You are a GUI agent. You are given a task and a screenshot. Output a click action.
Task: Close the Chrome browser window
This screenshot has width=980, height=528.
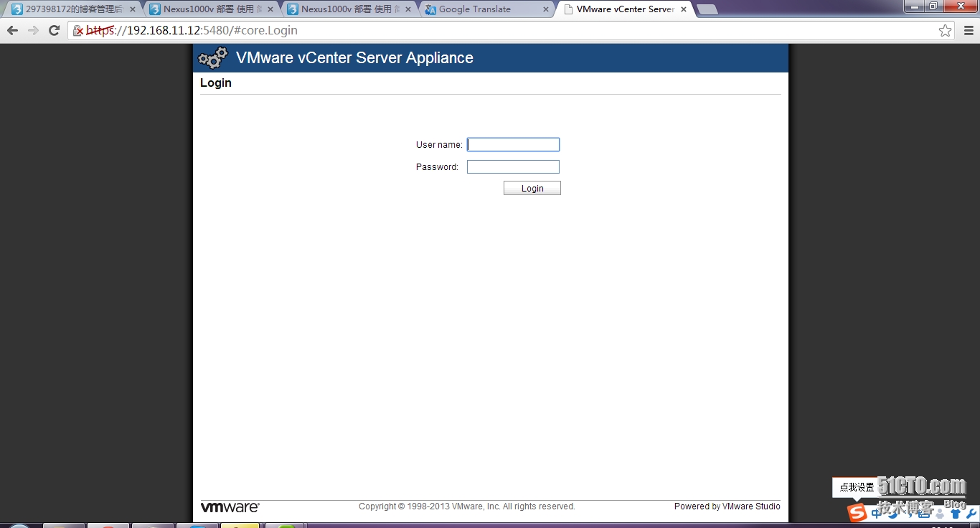[959, 6]
